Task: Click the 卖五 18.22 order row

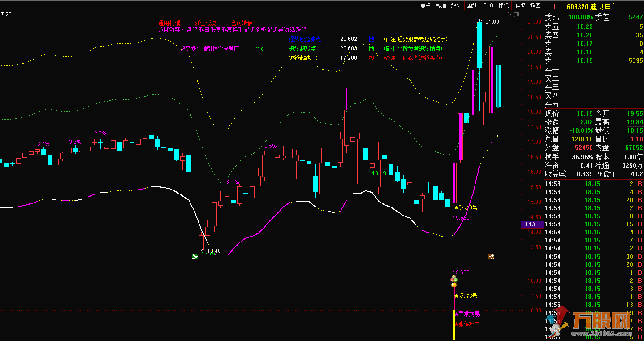Action: tap(593, 26)
